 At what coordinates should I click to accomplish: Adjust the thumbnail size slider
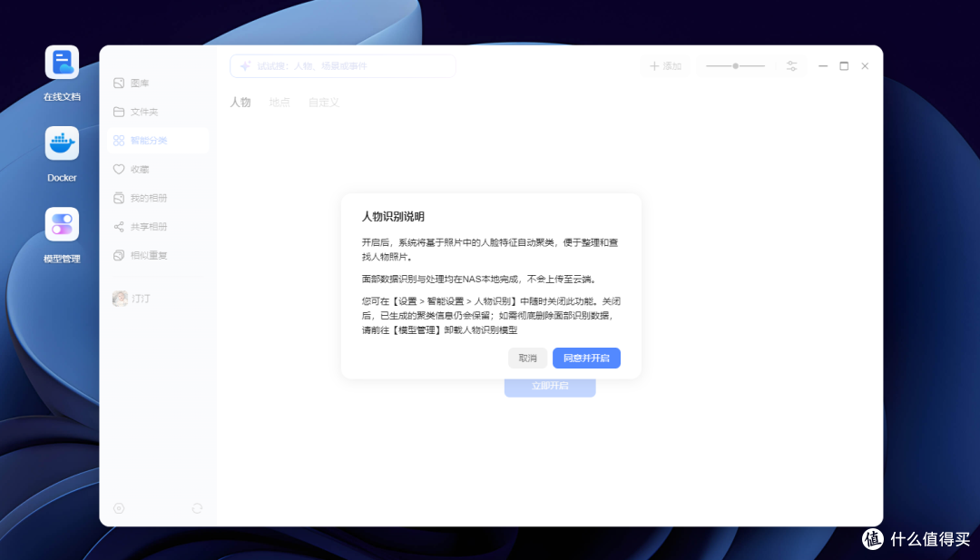tap(736, 66)
